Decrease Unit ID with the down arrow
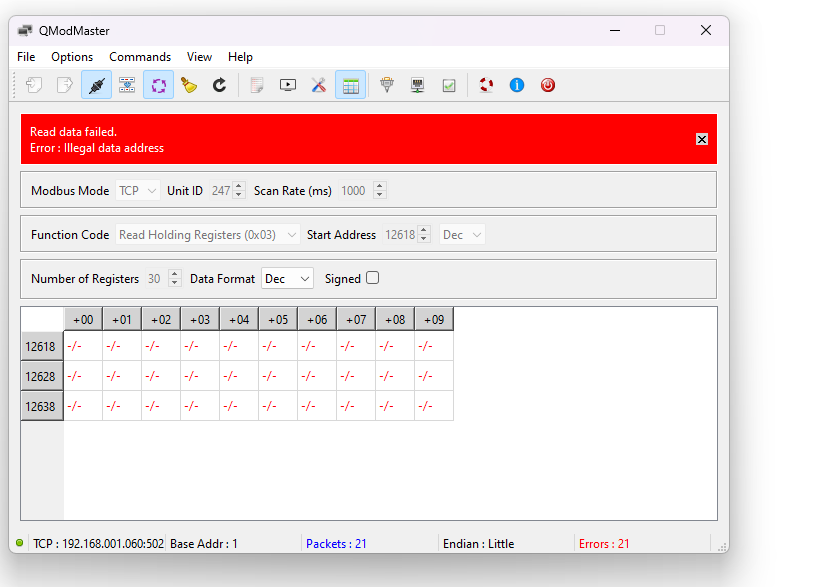Viewport: 833px width, 587px height. click(239, 195)
